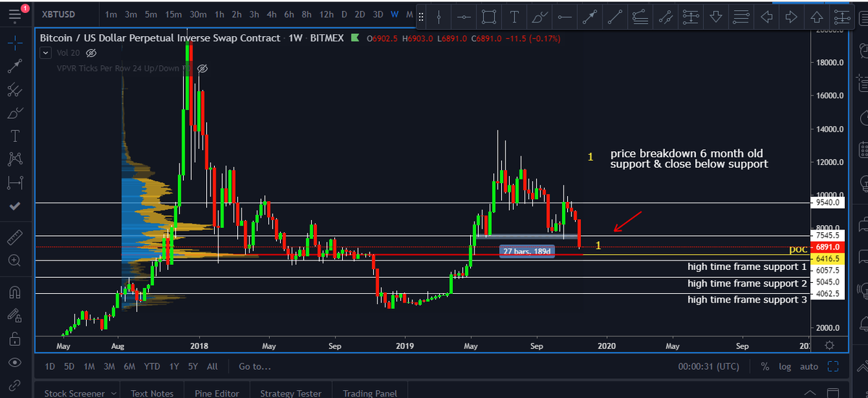The height and width of the screenshot is (398, 868).
Task: Open timezone menu at 00:00:31 (UTC)
Action: pos(710,366)
